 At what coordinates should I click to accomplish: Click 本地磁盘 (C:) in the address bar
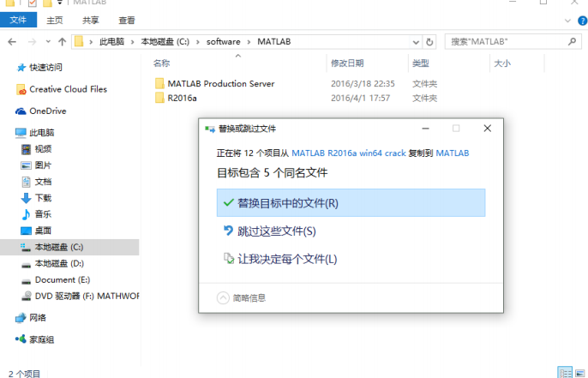(x=165, y=42)
